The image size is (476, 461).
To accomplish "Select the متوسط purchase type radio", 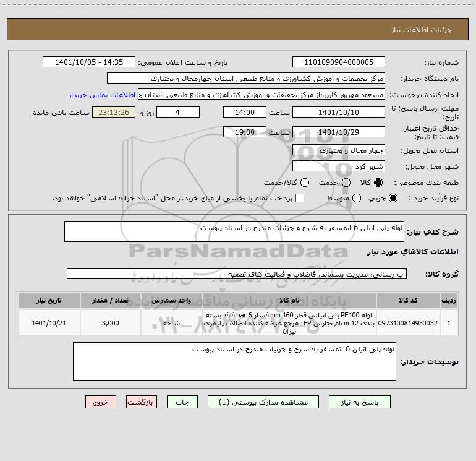I will (357, 198).
